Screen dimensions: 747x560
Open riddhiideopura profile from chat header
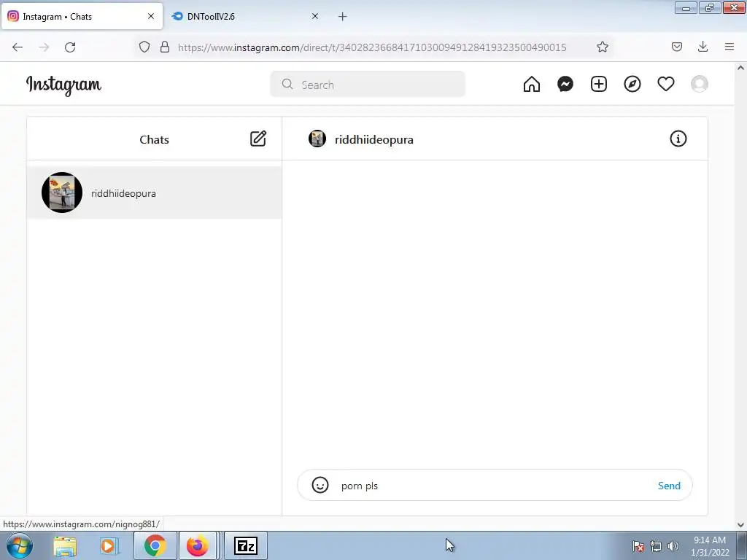coord(374,139)
